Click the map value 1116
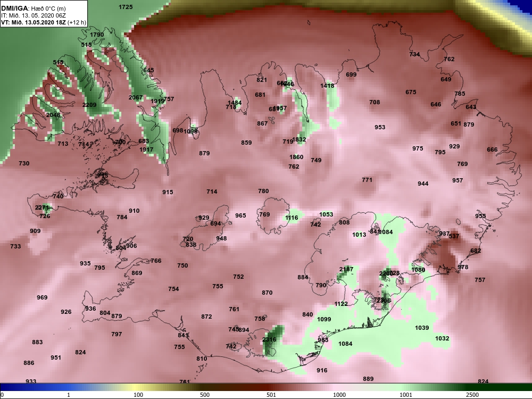532x399 pixels. (292, 218)
